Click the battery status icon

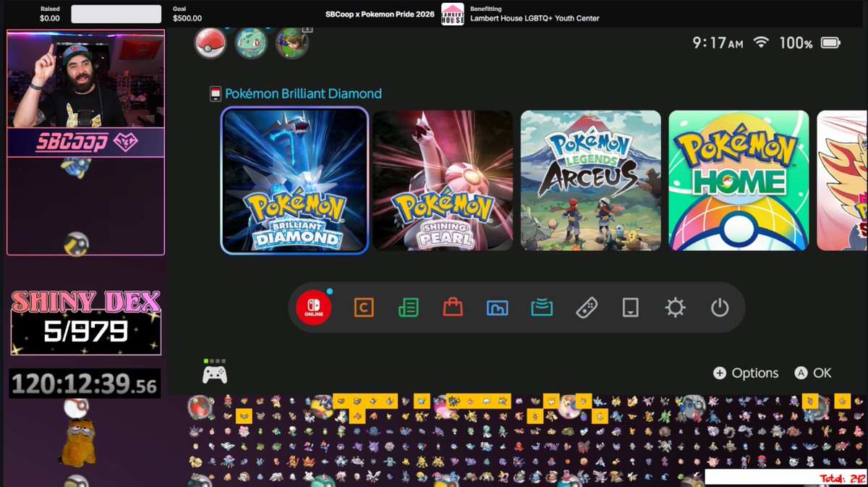[x=830, y=43]
